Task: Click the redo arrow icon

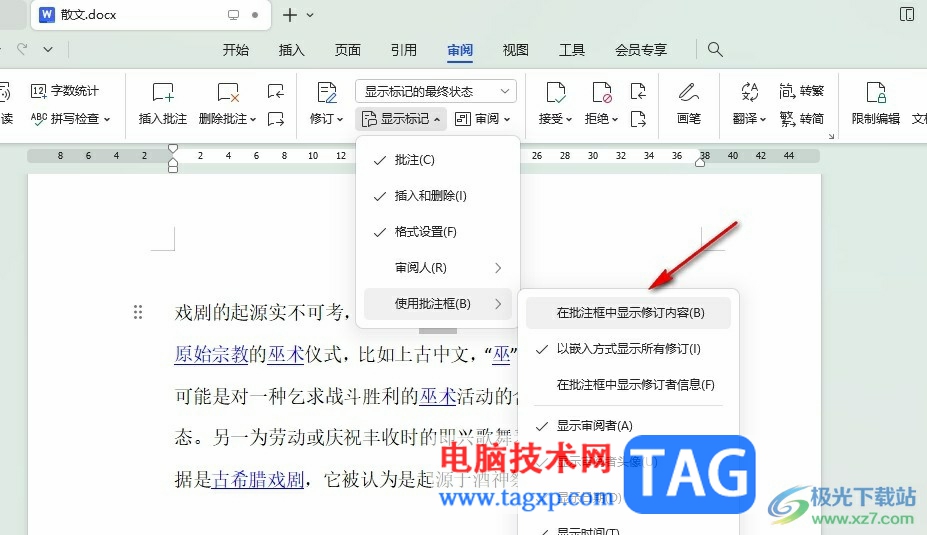Action: pyautogui.click(x=22, y=49)
